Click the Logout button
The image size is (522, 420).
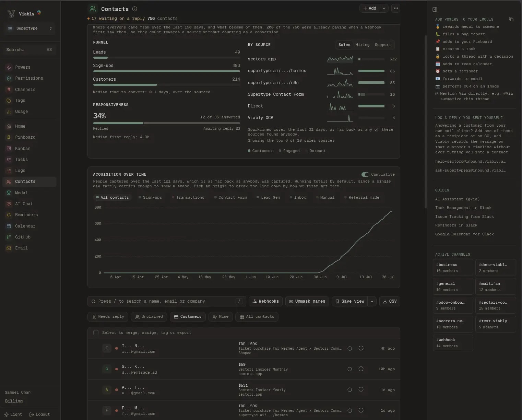tap(39, 415)
